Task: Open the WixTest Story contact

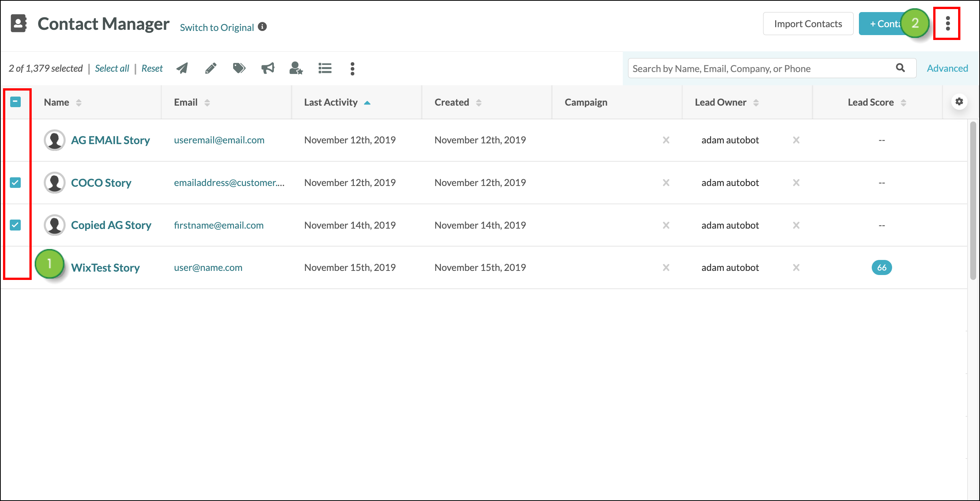Action: coord(105,268)
